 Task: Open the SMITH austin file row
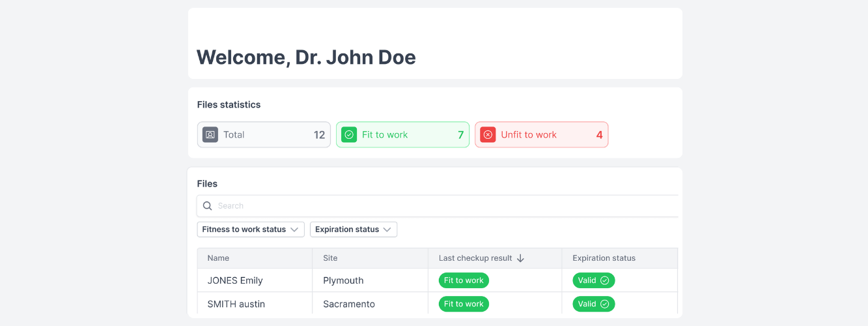(x=236, y=304)
